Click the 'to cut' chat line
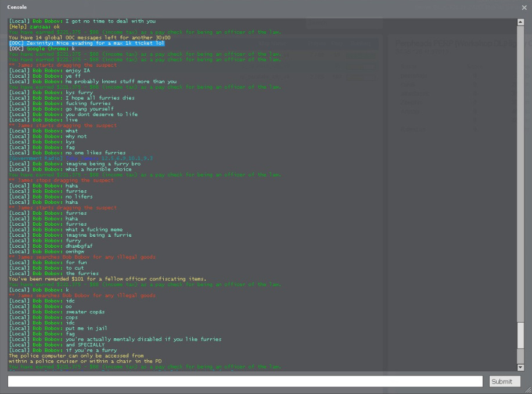 click(x=46, y=268)
